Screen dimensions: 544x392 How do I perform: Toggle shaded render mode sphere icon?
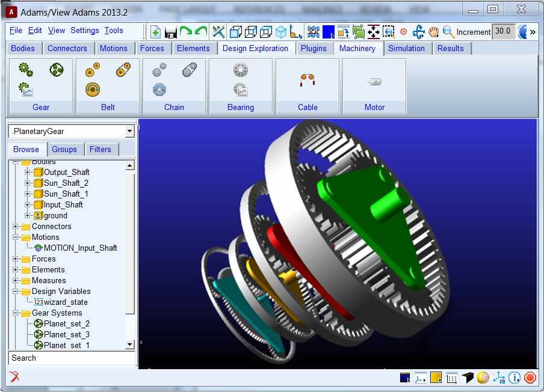[483, 378]
